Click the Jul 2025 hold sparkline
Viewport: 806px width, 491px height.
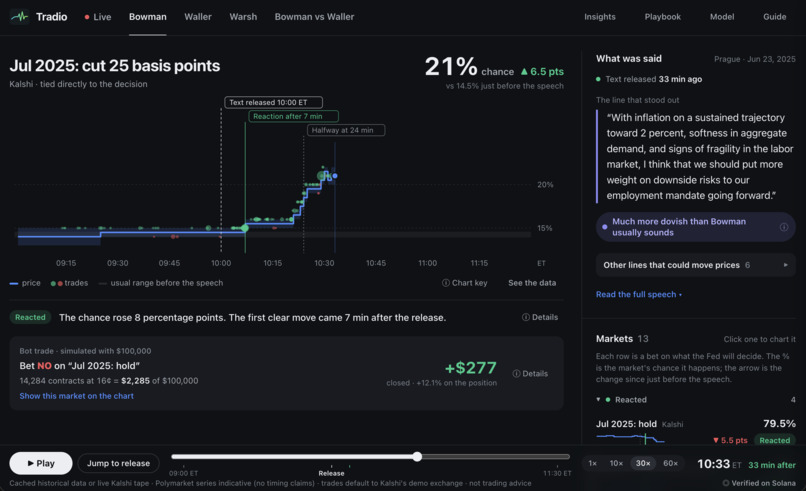(x=630, y=439)
